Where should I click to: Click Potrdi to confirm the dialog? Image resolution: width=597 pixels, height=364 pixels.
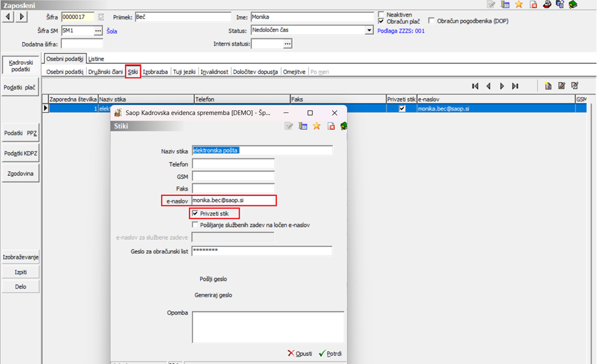point(330,354)
